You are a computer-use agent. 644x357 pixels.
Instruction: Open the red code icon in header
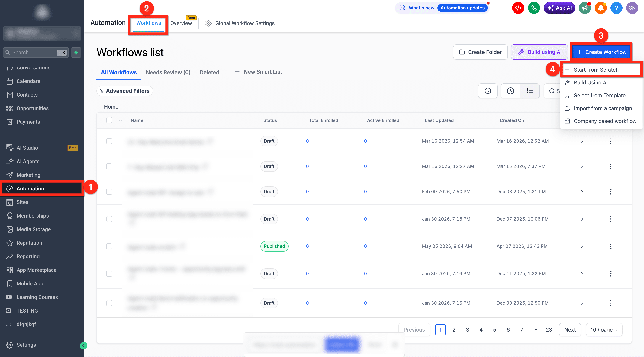pos(518,8)
